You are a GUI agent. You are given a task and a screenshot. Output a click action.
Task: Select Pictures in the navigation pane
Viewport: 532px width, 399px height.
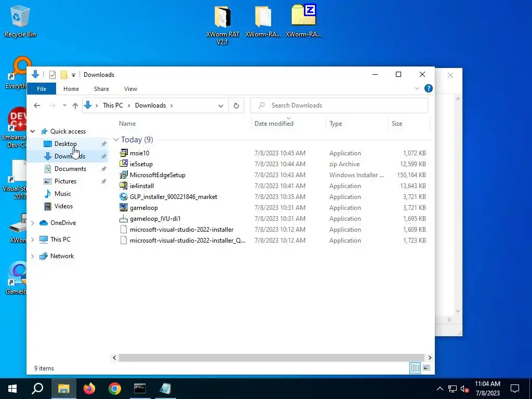click(x=65, y=181)
